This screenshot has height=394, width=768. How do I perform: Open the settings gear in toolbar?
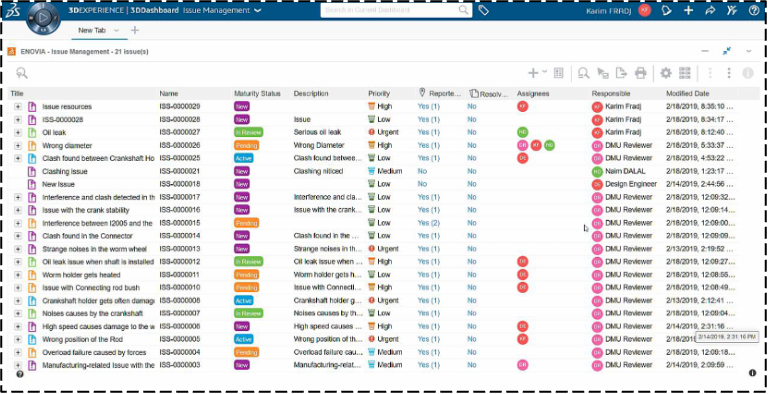[665, 73]
